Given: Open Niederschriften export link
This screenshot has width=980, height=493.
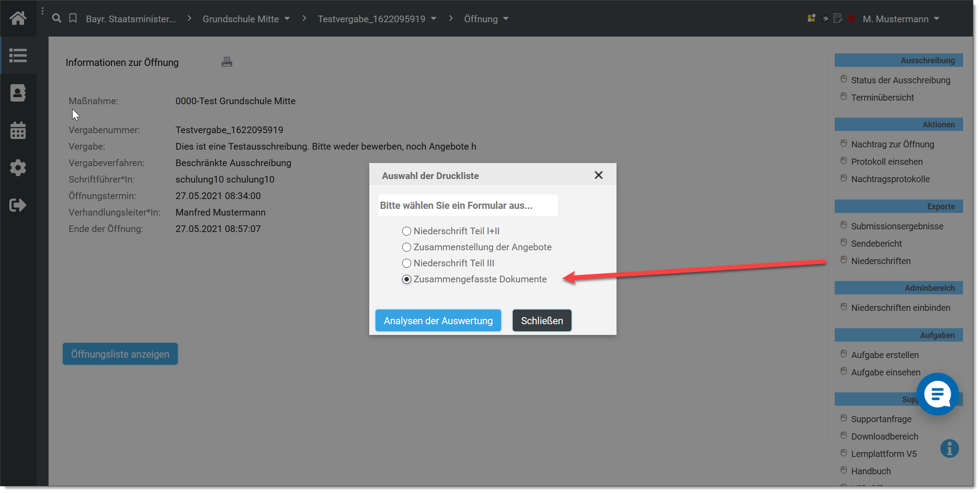Looking at the screenshot, I should tap(881, 261).
